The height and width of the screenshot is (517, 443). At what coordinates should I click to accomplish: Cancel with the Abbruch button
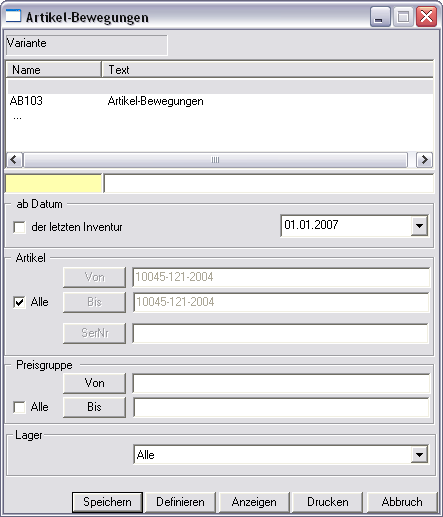tap(402, 502)
